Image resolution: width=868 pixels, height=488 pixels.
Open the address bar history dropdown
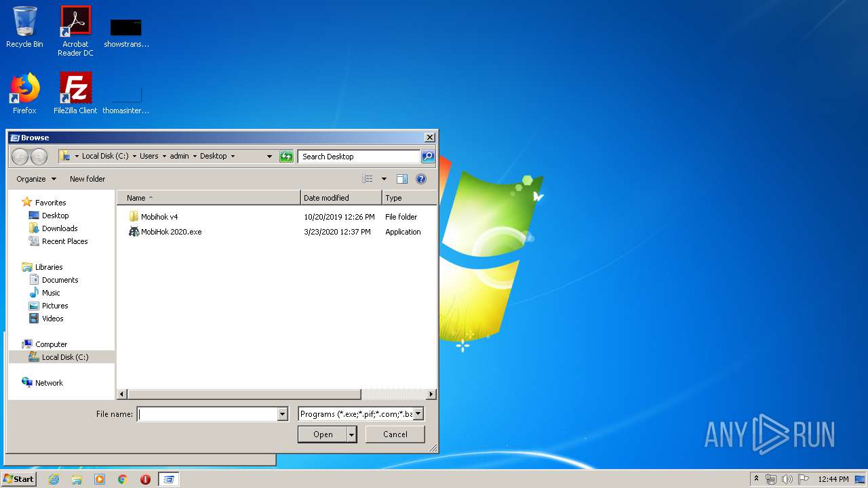pos(269,157)
